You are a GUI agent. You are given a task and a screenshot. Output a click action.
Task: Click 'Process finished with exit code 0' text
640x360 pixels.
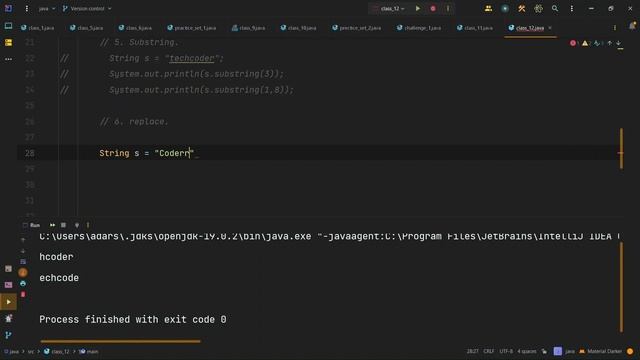[133, 320]
